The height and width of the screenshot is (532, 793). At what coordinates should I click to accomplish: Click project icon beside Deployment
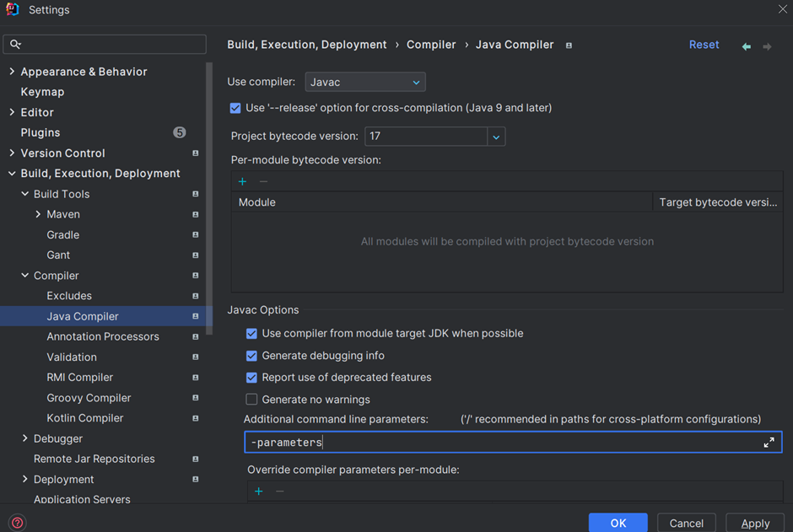tap(195, 480)
